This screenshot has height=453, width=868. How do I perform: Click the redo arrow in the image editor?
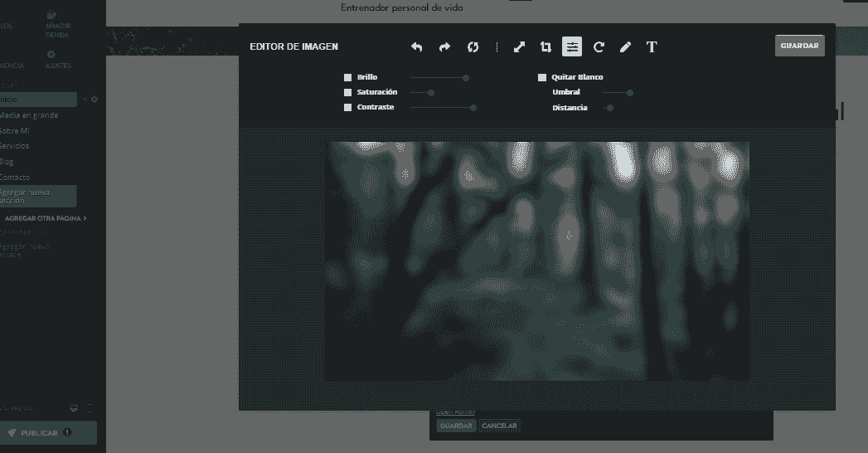point(444,47)
